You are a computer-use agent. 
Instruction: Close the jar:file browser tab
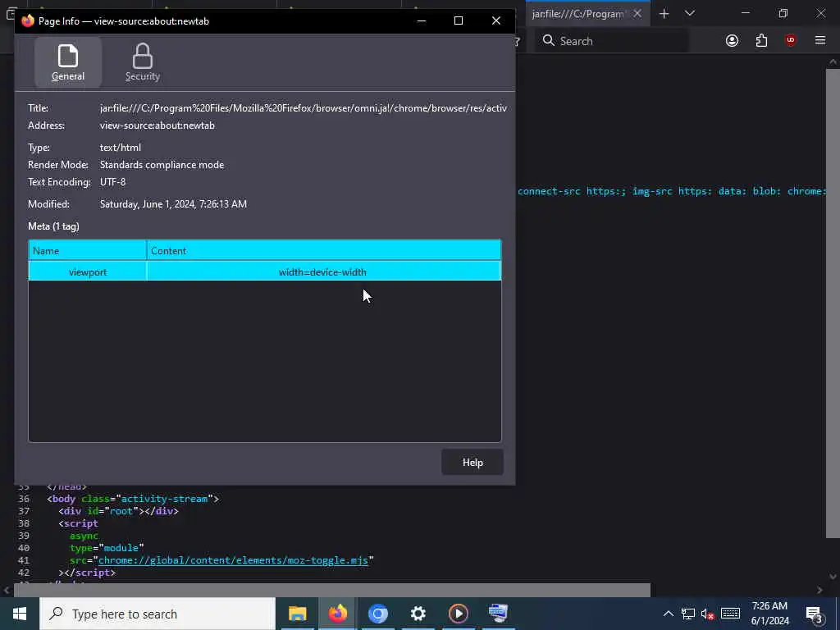click(637, 14)
